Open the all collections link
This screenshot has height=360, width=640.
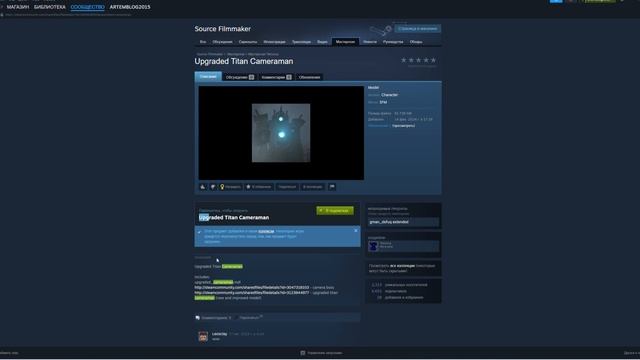tap(402, 266)
